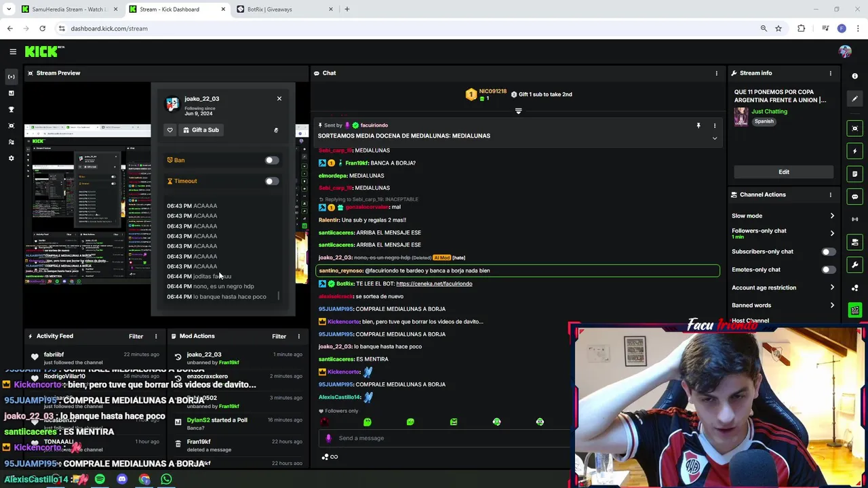Select the Stream icon in left sidebar
Screen dimensions: 868x488
tap(11, 77)
